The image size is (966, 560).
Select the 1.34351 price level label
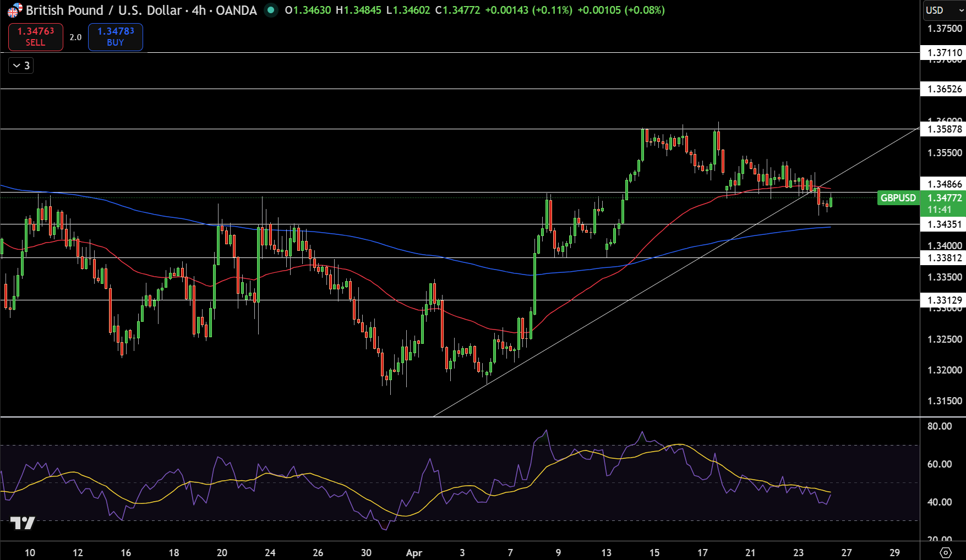[x=943, y=224]
